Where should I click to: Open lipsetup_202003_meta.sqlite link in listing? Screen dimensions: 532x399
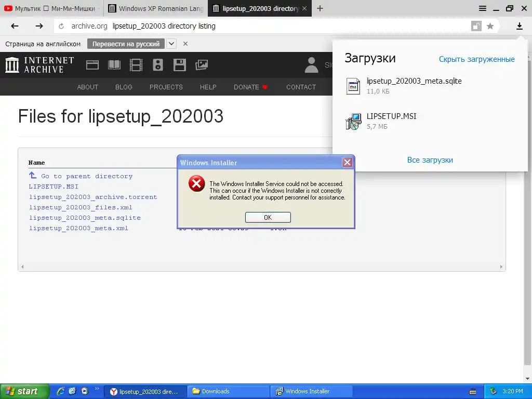click(85, 218)
